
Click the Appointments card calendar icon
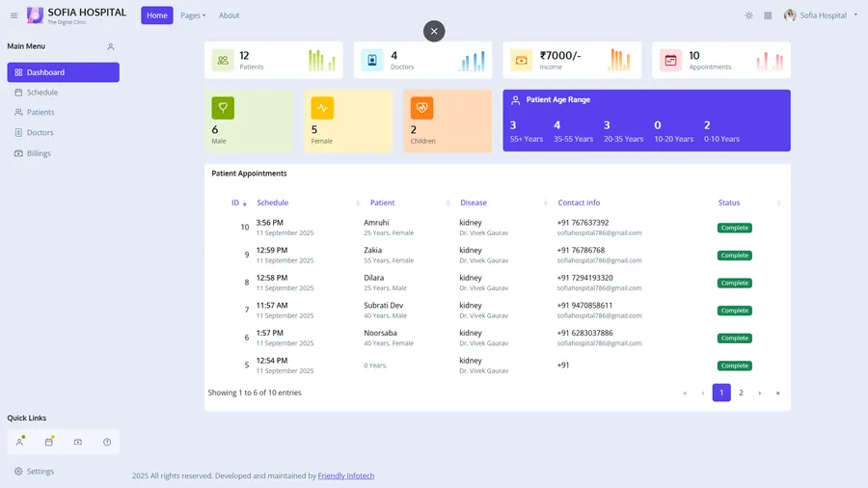670,61
